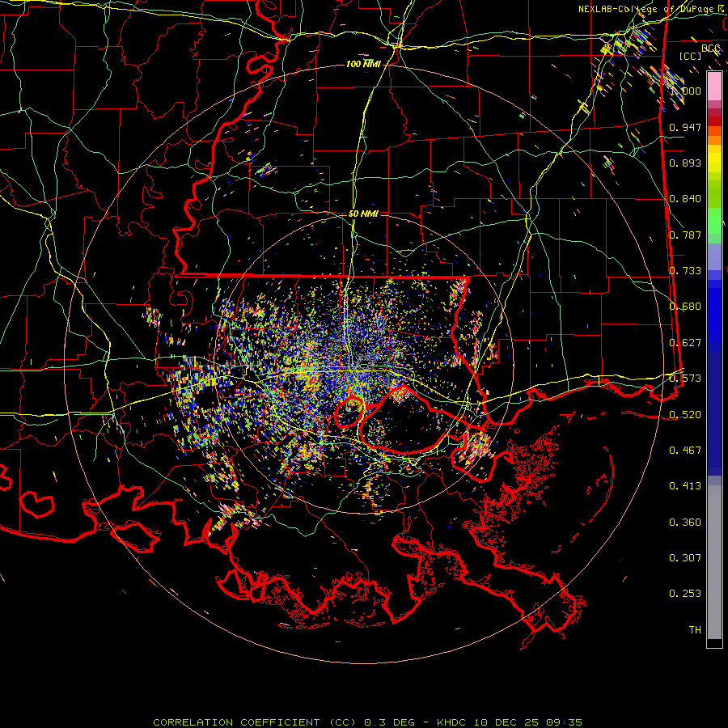The height and width of the screenshot is (728, 728).
Task: Click the 0.253 legend value
Action: pyautogui.click(x=685, y=594)
